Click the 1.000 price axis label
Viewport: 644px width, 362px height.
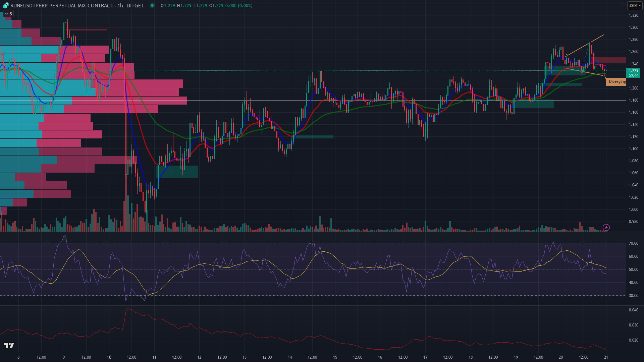click(x=634, y=209)
